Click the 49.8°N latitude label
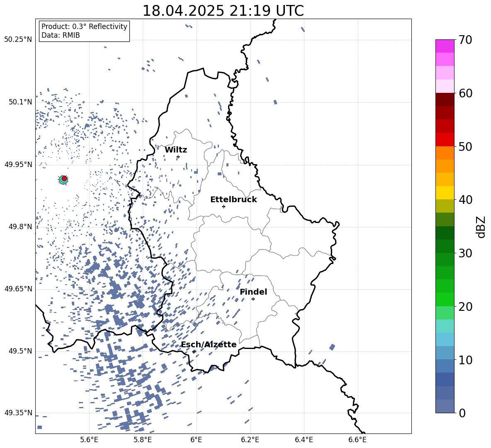Screen dimensions: 491x448 pyautogui.click(x=20, y=227)
